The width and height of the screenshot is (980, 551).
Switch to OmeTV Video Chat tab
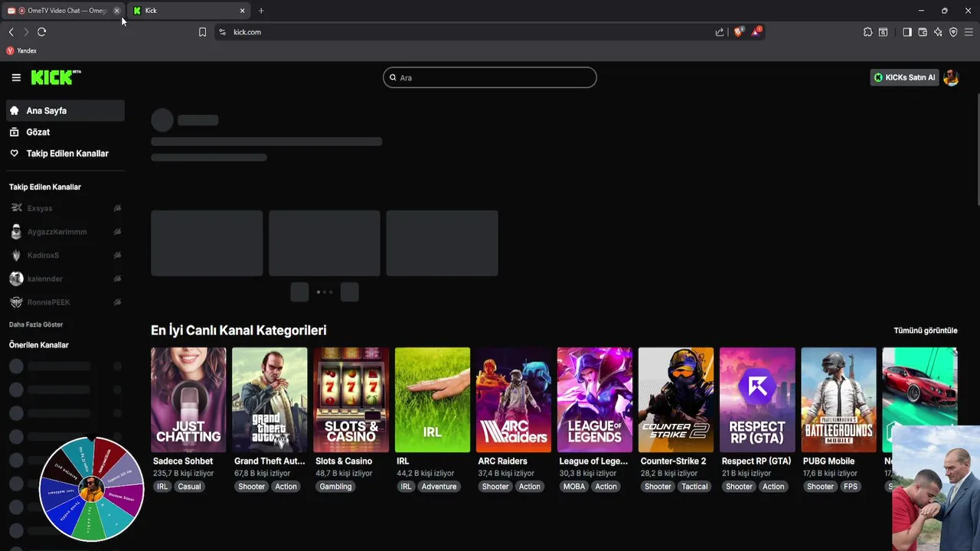(x=61, y=11)
